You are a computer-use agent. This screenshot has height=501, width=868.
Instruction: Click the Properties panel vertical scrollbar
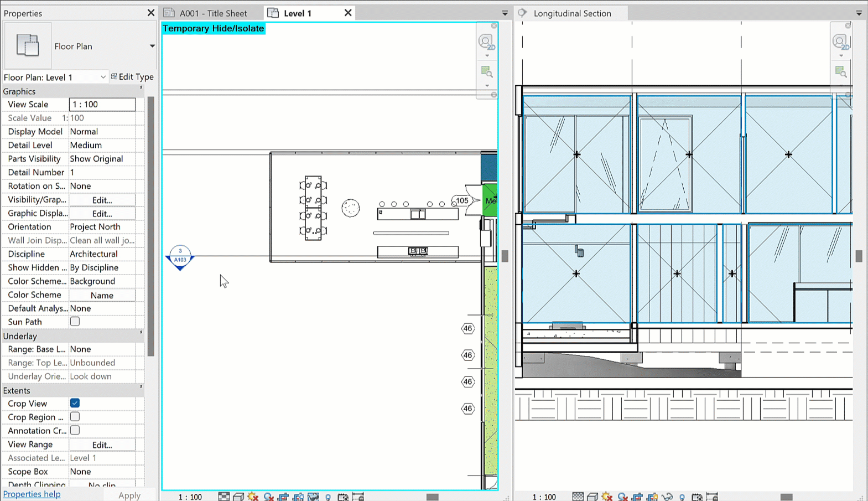(150, 226)
